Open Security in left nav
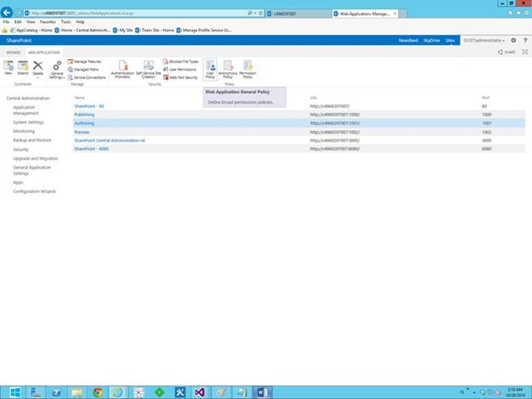Viewport: 532px width, 399px height. pyautogui.click(x=21, y=150)
